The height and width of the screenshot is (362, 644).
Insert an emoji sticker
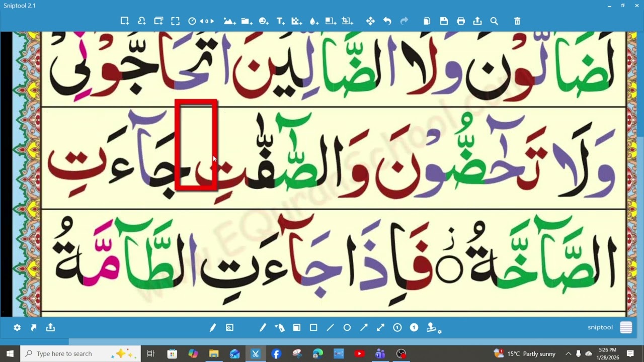[264, 21]
